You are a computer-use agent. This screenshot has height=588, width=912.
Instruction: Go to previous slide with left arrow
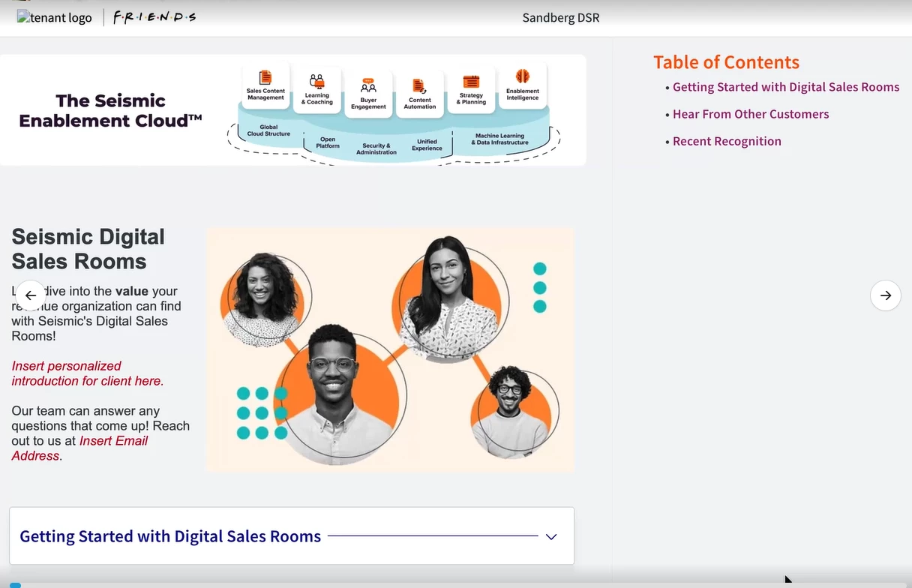coord(31,295)
